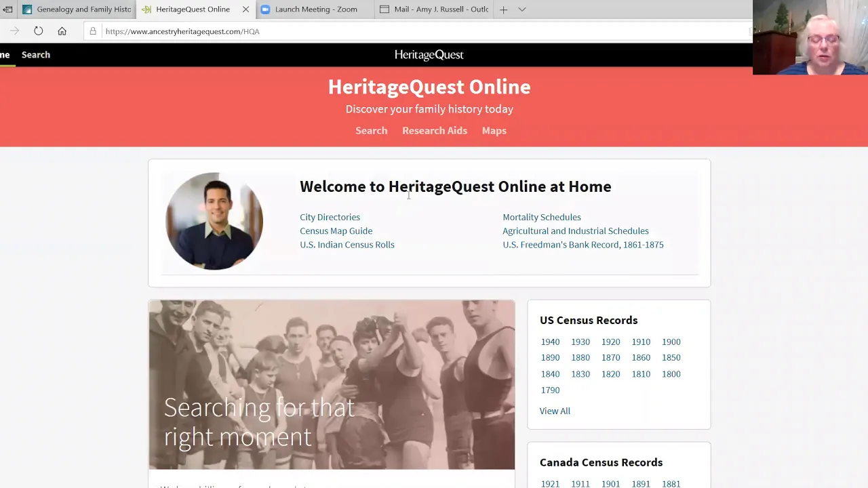
Task: Switch to Mail - Amy J. Russell tab
Action: [434, 9]
